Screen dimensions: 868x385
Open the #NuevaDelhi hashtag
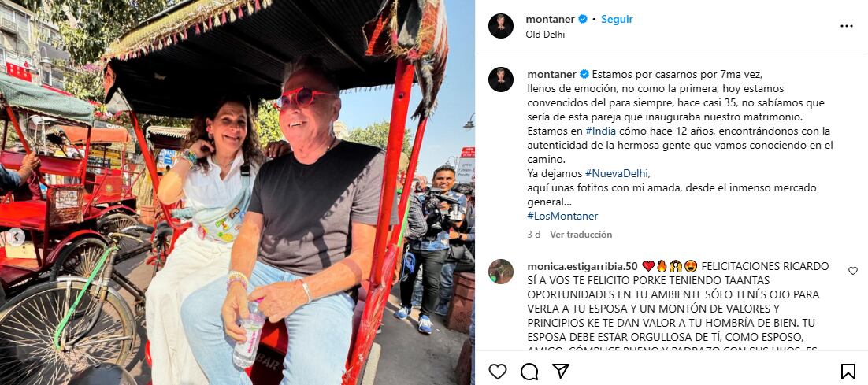(617, 173)
